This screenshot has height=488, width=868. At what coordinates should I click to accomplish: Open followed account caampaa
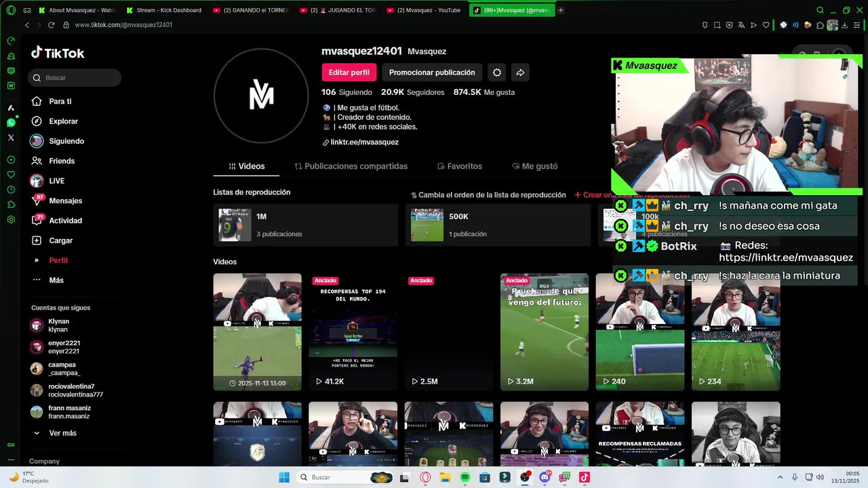pos(56,369)
